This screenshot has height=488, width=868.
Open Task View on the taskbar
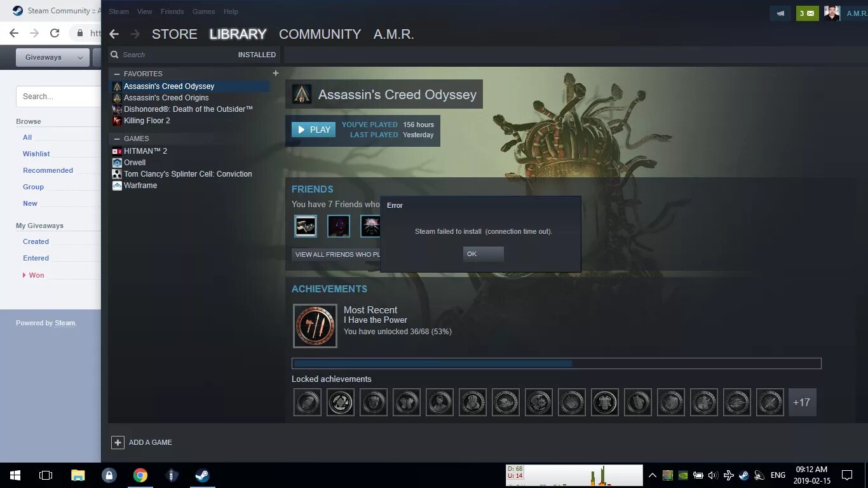point(46,475)
